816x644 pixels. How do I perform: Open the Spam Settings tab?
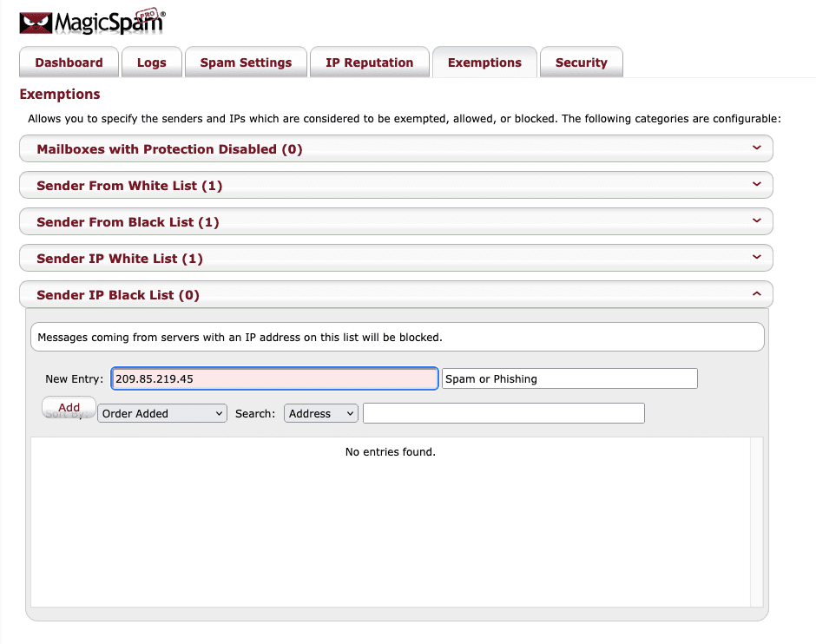click(x=246, y=62)
